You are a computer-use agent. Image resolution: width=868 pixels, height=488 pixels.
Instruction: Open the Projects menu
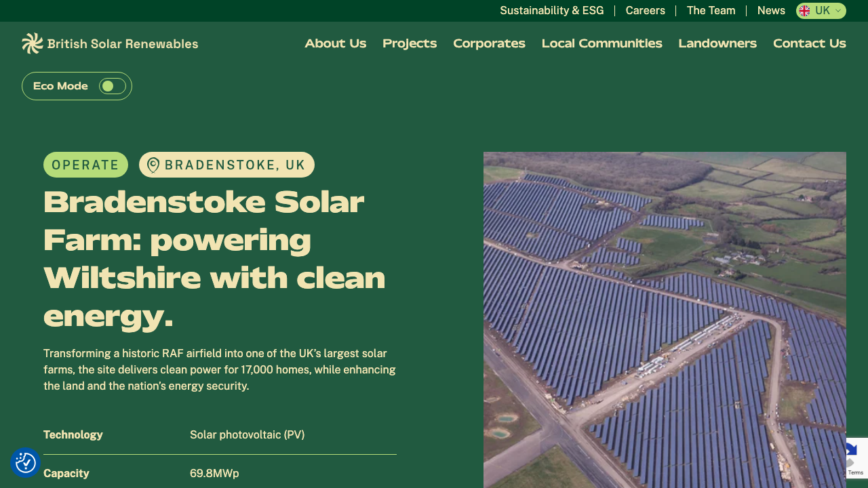click(x=410, y=43)
